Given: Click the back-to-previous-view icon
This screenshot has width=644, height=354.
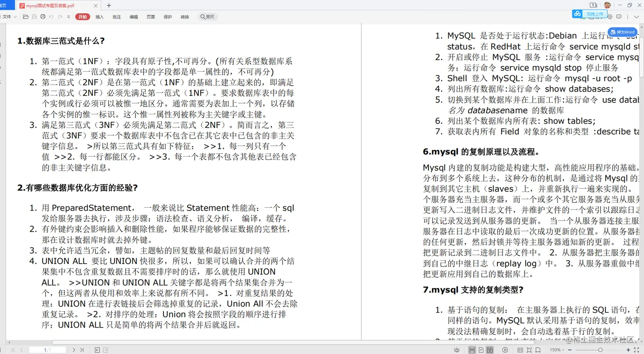Looking at the screenshot, I should [x=97, y=350].
